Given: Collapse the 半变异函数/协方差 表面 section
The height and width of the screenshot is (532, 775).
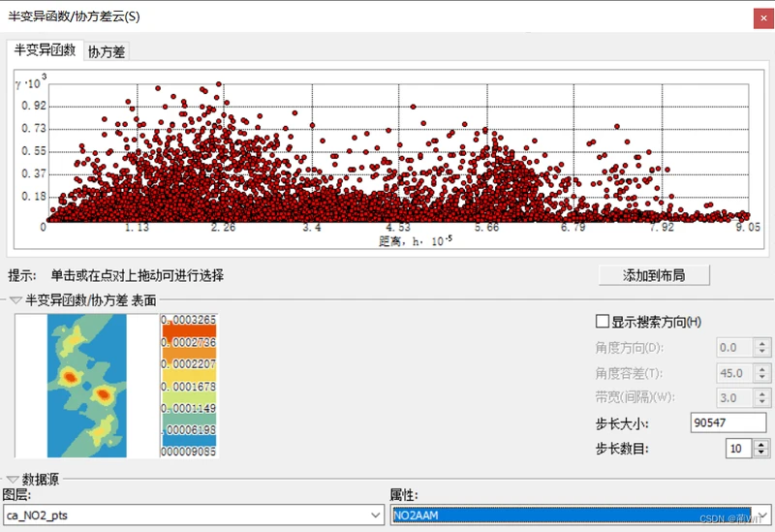Looking at the screenshot, I should [x=16, y=300].
